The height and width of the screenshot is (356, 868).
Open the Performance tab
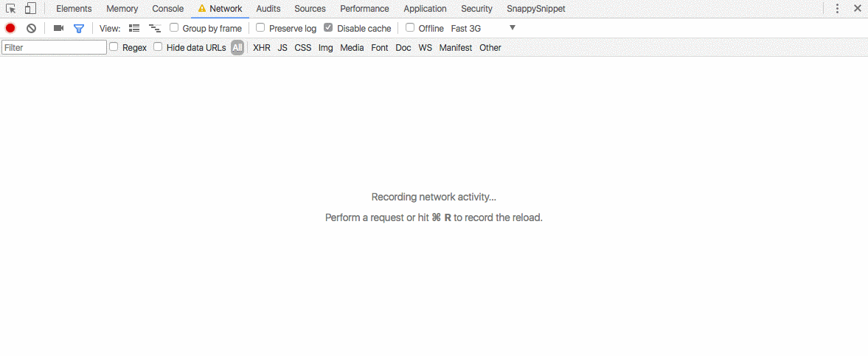(x=365, y=9)
